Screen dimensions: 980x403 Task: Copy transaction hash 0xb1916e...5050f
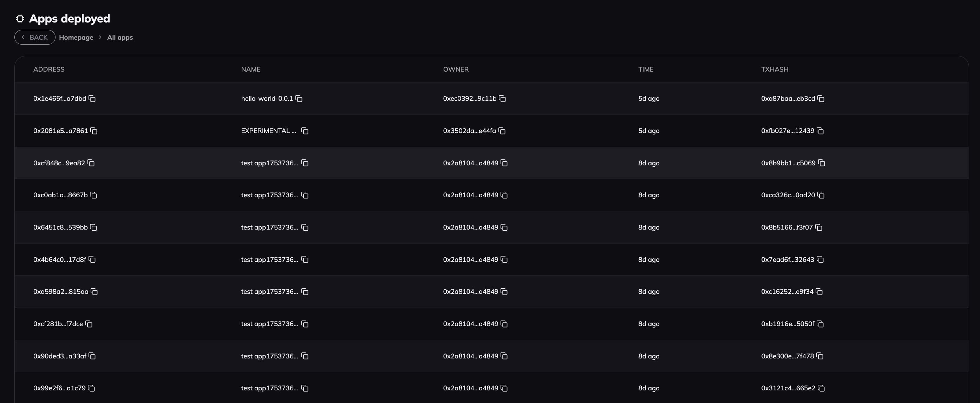point(820,324)
